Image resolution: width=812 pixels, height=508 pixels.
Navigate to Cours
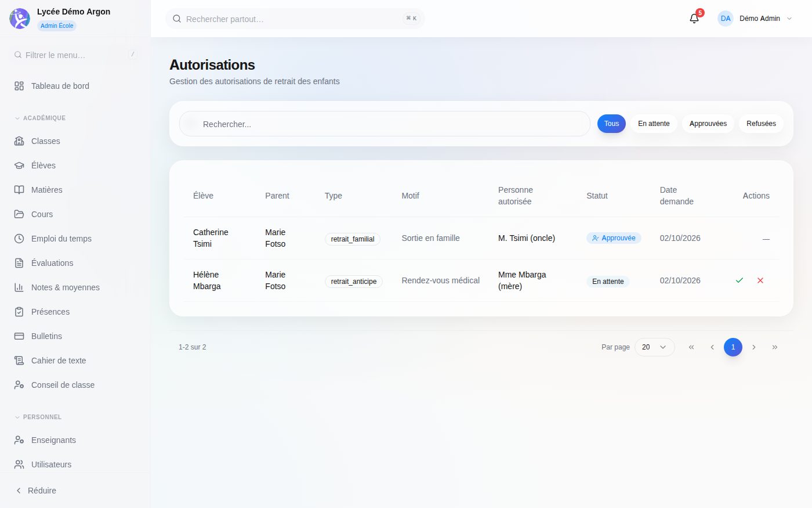tap(75, 214)
